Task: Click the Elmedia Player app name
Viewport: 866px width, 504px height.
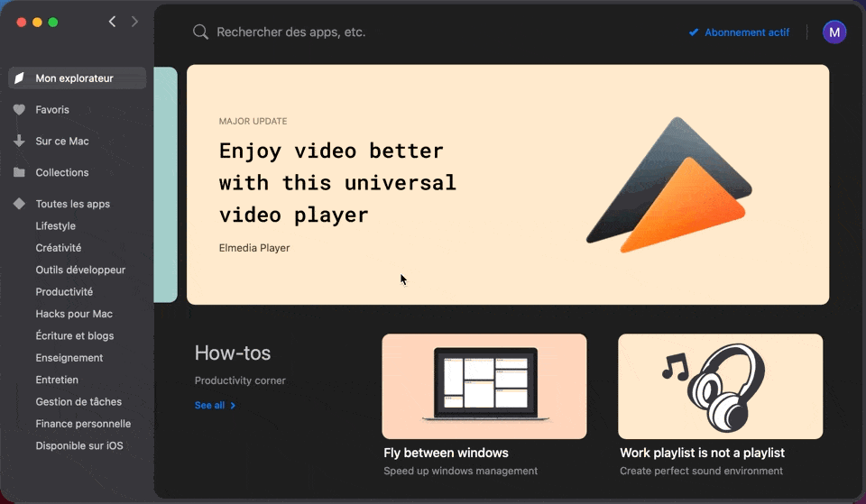Action: [x=254, y=248]
